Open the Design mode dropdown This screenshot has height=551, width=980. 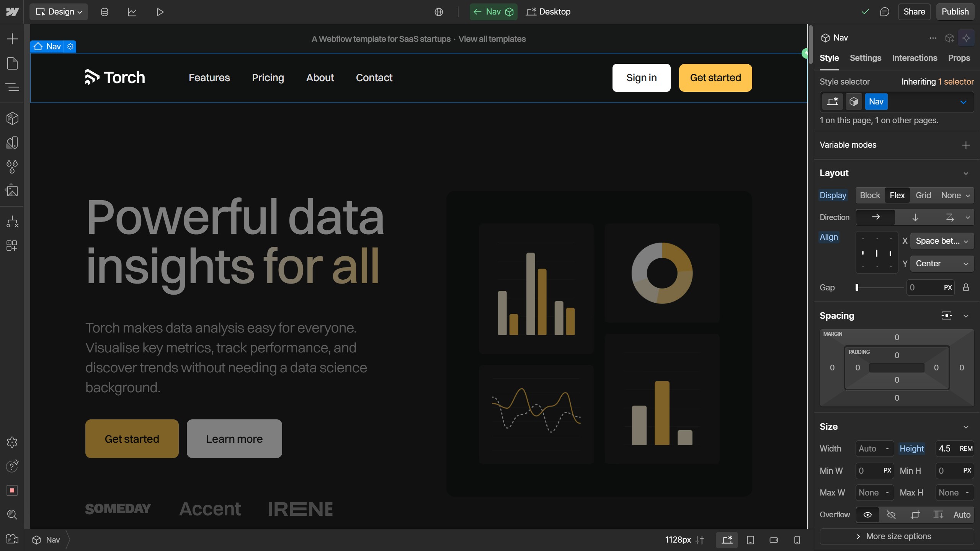click(x=59, y=12)
